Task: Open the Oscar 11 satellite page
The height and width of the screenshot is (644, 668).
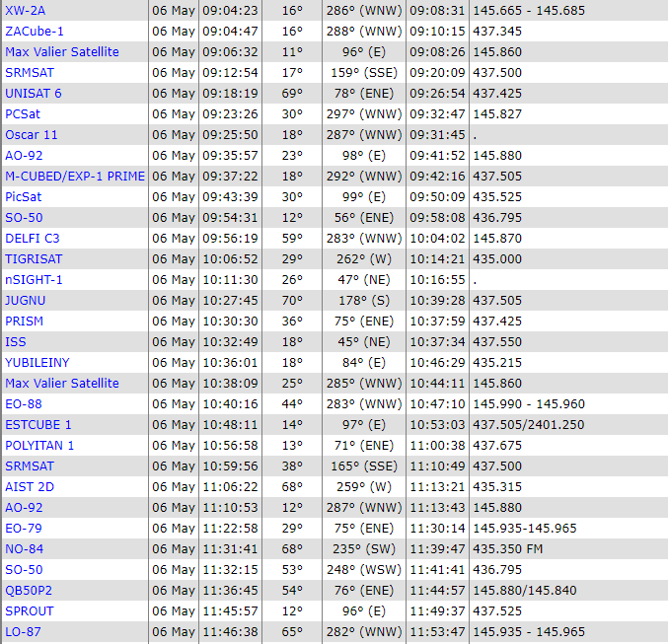Action: [32, 135]
